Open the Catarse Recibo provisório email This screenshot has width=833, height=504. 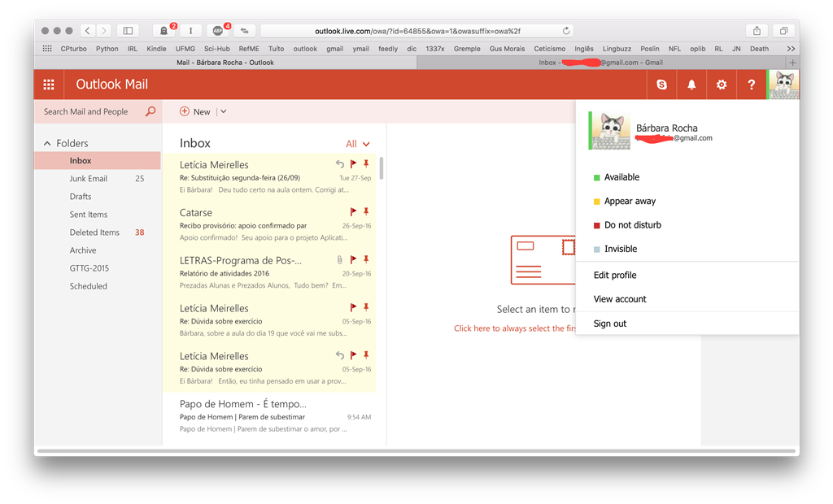269,224
